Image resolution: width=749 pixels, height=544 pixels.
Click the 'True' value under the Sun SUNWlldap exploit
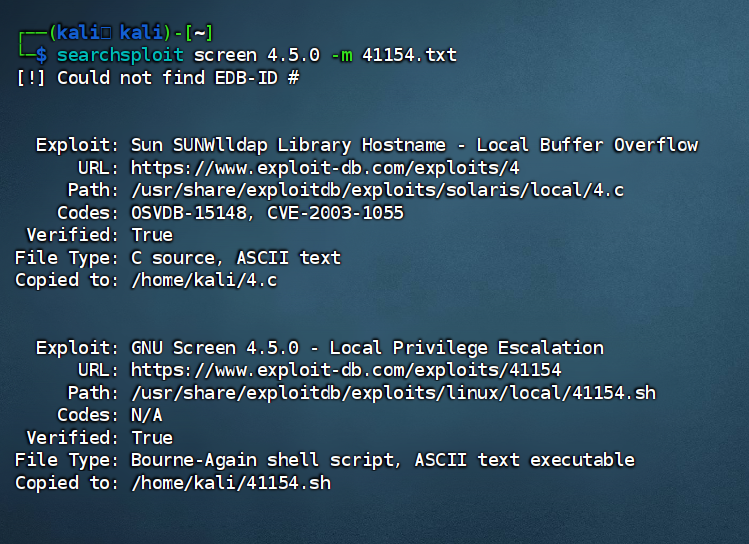(152, 235)
